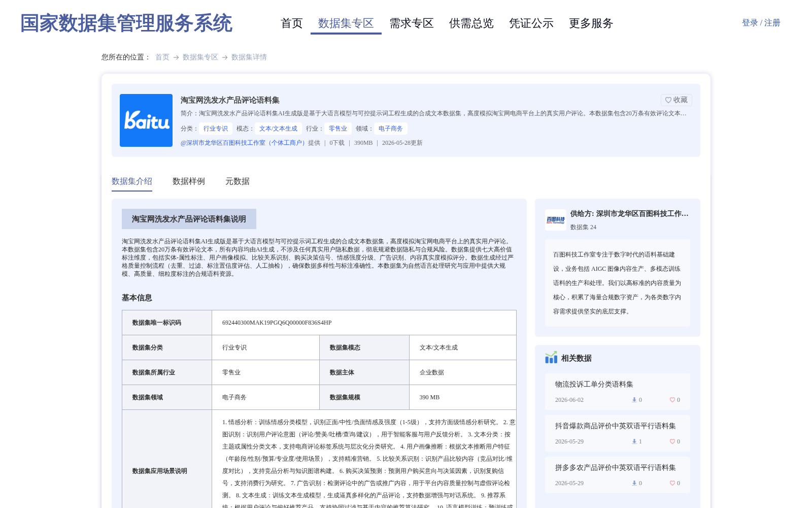Go to 首页 in the breadcrumb
The image size is (812, 508).
162,57
